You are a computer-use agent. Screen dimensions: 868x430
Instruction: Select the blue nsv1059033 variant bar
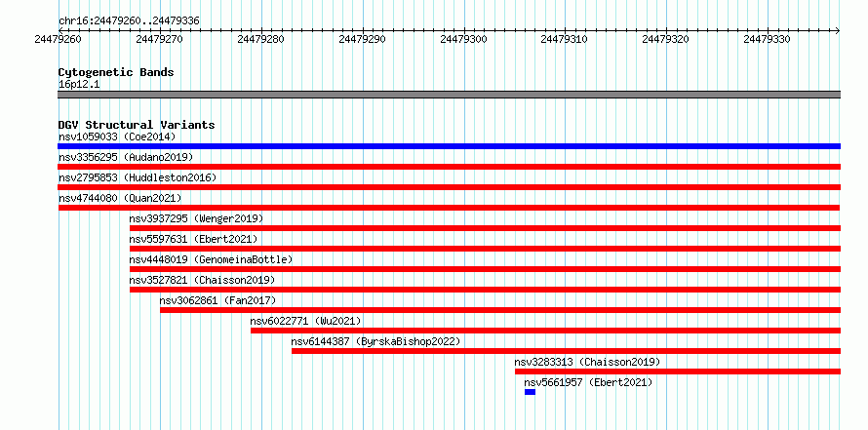pyautogui.click(x=449, y=146)
